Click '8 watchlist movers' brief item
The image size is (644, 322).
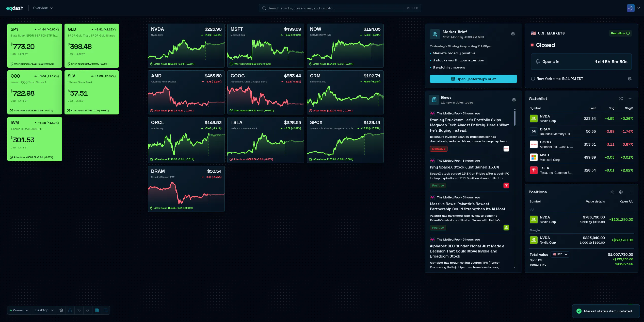(x=449, y=67)
